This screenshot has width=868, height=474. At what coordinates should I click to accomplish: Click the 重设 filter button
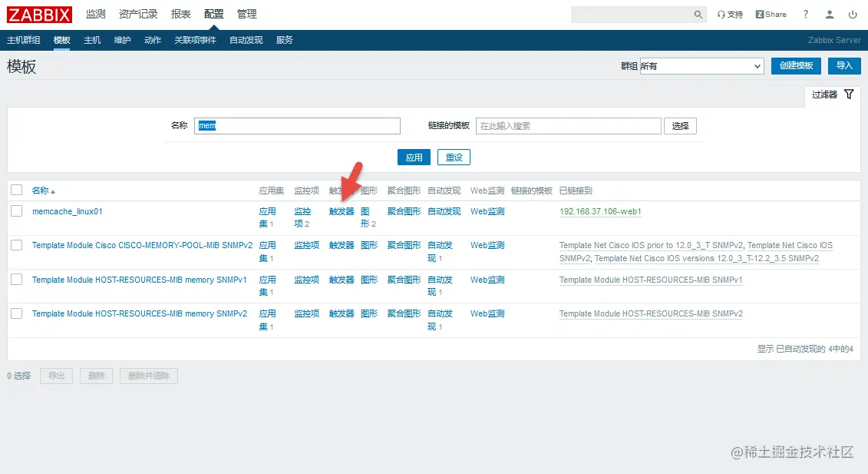point(454,157)
